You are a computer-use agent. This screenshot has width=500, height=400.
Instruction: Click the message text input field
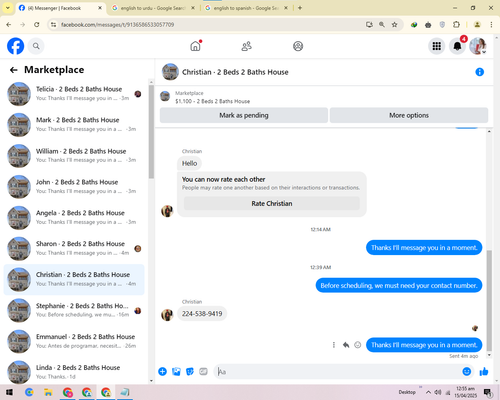337,371
